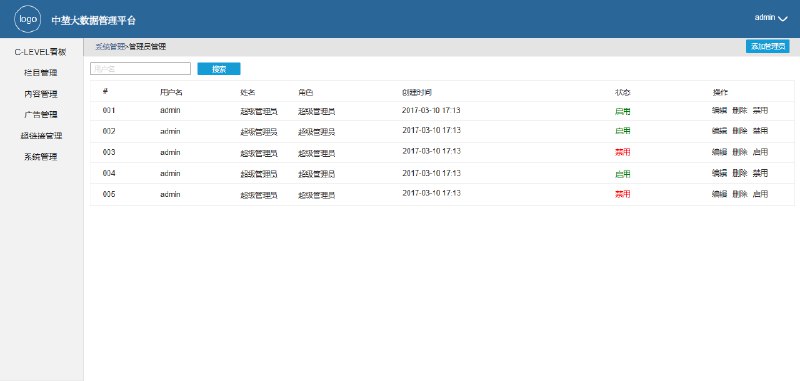This screenshot has height=381, width=800.
Task: Click the 搜索 search button
Action: coord(219,69)
